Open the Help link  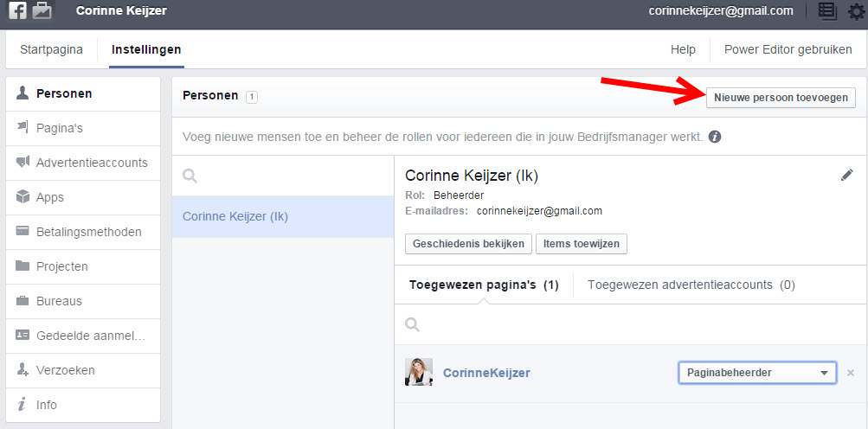click(x=683, y=49)
